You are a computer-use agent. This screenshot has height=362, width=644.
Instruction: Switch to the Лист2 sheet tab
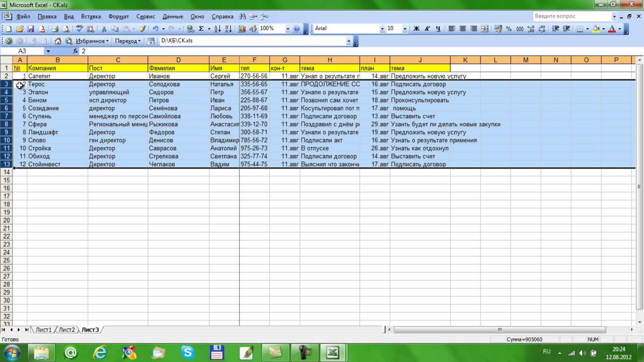pyautogui.click(x=66, y=330)
